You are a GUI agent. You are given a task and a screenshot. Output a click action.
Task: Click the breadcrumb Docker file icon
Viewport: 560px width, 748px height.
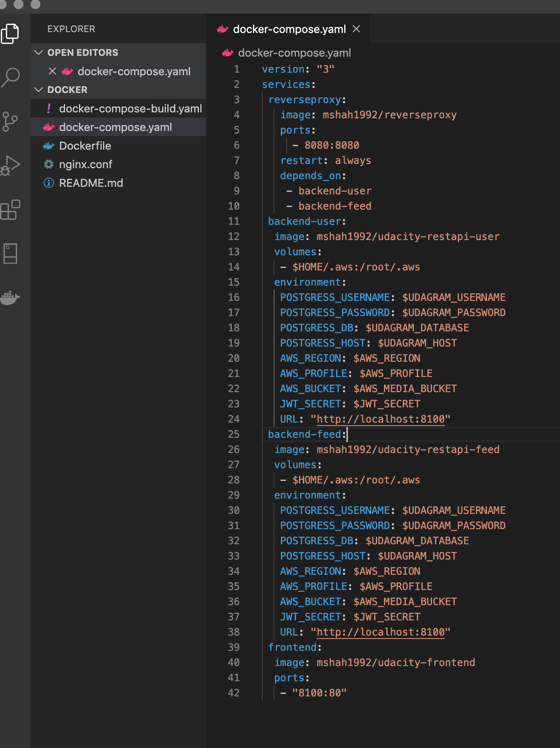tap(228, 53)
